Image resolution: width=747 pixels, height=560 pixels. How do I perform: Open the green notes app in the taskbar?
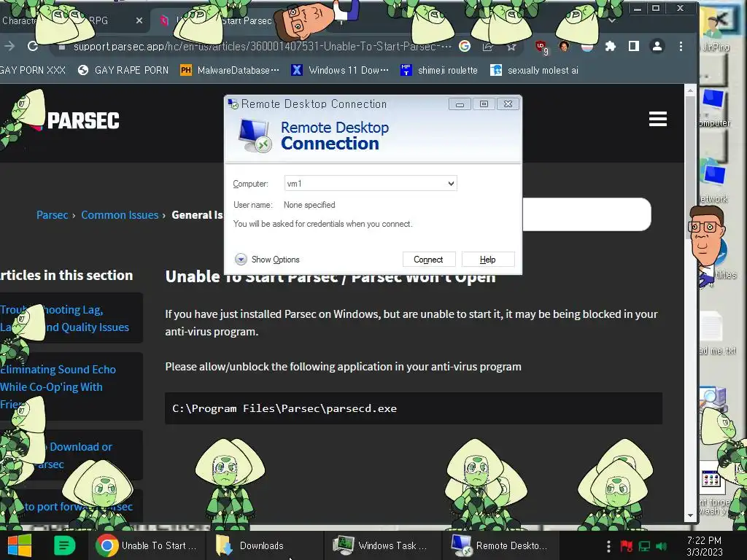point(64,545)
